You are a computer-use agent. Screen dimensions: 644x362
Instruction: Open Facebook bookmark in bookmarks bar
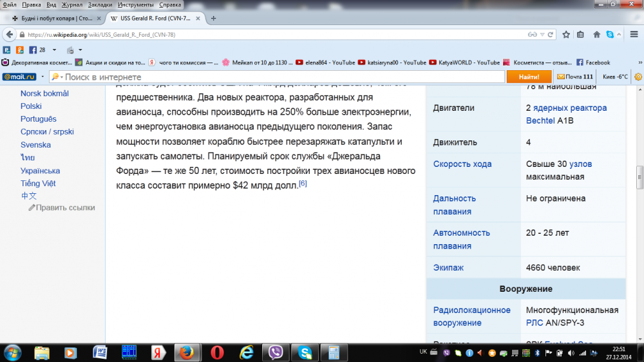point(594,62)
